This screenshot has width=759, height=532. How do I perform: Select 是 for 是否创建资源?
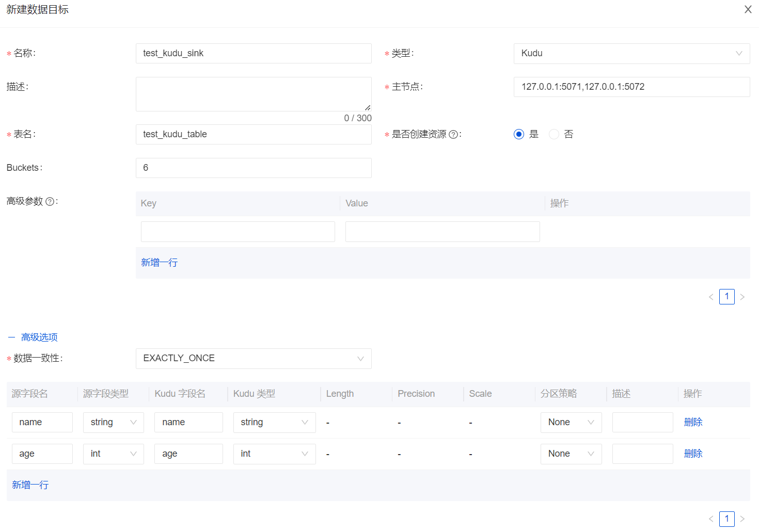(519, 134)
